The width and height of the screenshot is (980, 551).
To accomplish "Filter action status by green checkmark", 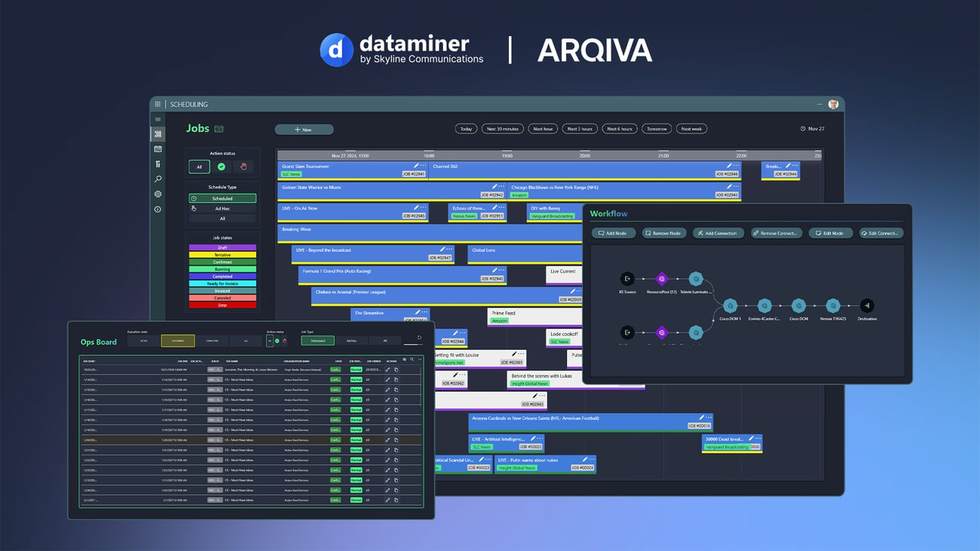I will [x=222, y=167].
